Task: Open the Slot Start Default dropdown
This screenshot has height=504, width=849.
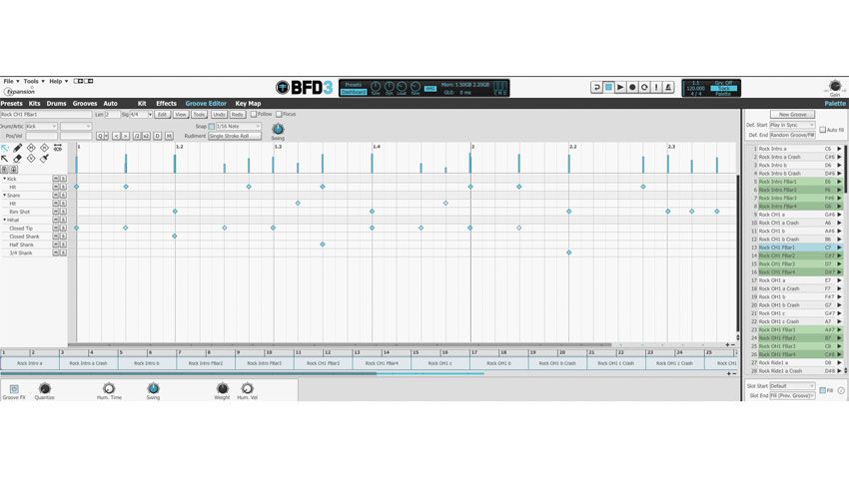Action: 792,386
